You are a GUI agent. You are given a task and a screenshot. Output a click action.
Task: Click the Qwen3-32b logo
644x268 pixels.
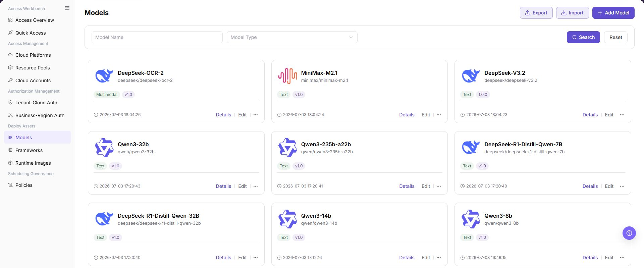click(104, 148)
